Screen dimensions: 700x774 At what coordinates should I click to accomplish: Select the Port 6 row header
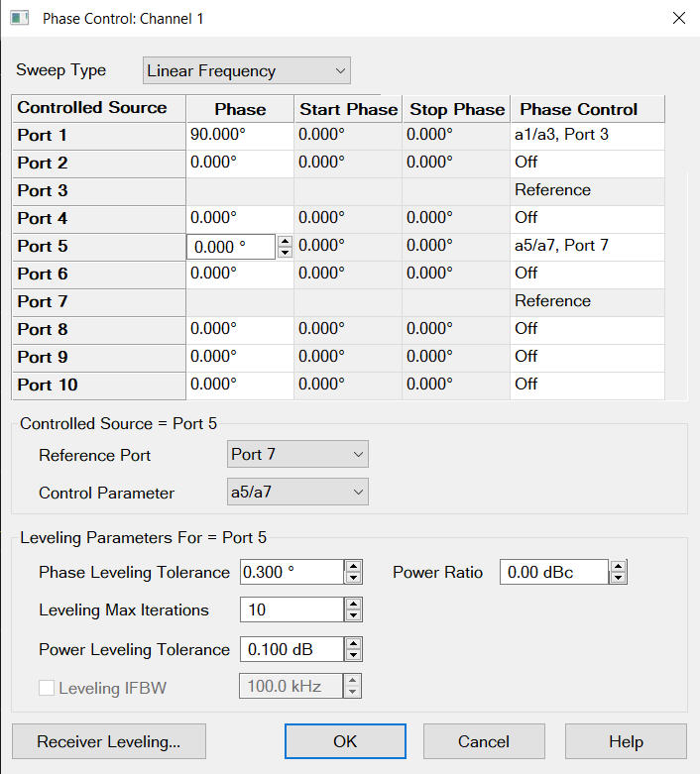[99, 275]
